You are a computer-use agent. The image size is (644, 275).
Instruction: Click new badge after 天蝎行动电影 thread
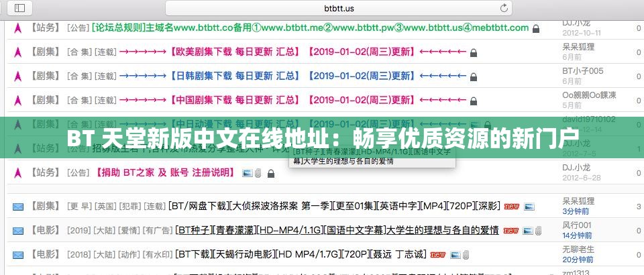pos(438,255)
